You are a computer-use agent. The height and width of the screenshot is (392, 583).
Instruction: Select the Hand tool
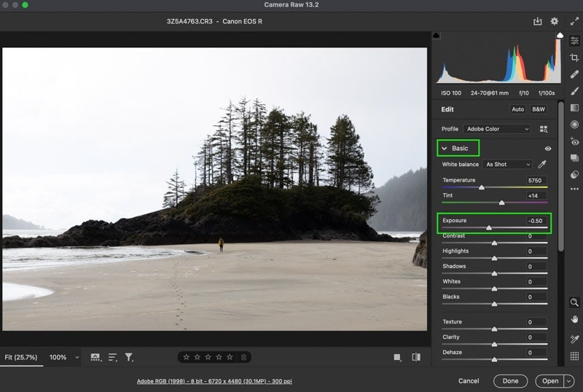574,319
